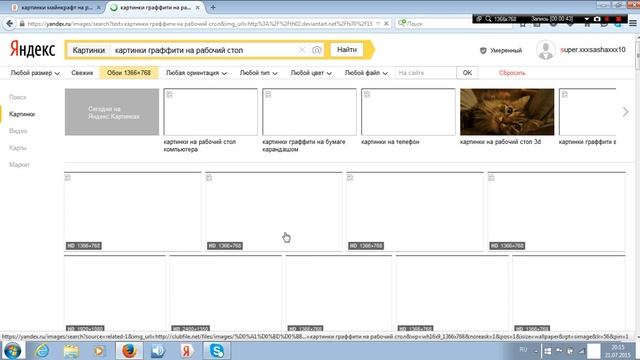Take a snapshot with the recorder camera icon
This screenshot has width=640, height=360.
597,19
